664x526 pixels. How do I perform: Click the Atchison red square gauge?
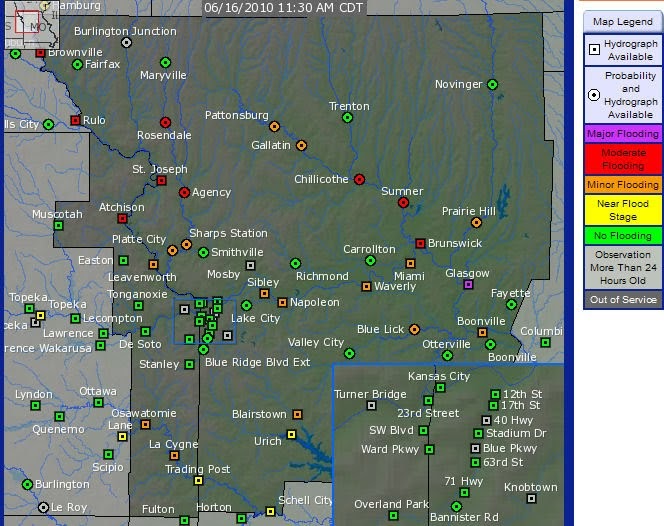pyautogui.click(x=122, y=219)
